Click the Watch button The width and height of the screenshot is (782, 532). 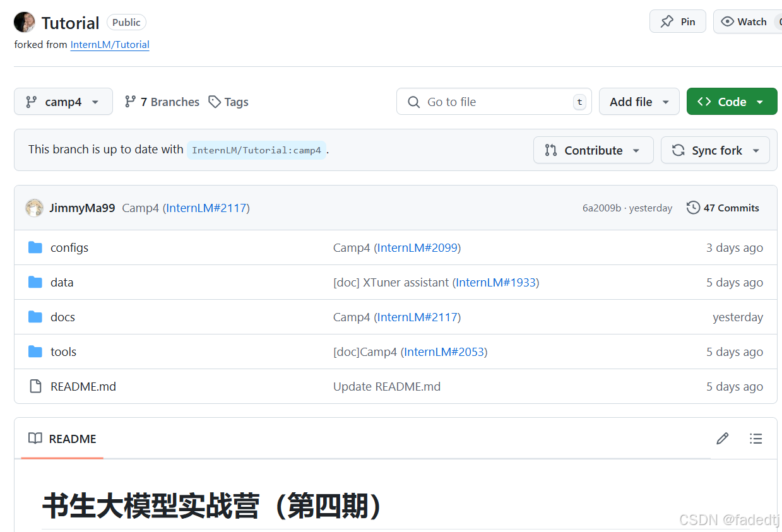click(x=747, y=21)
